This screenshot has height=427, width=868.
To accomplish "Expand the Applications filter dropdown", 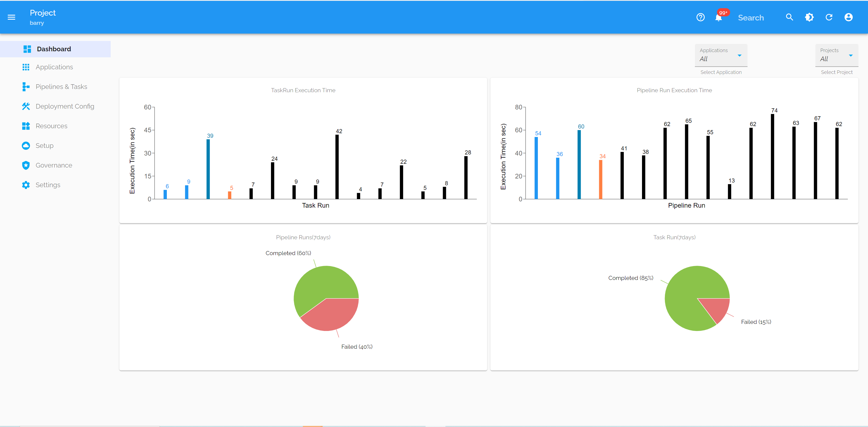I will pos(721,55).
